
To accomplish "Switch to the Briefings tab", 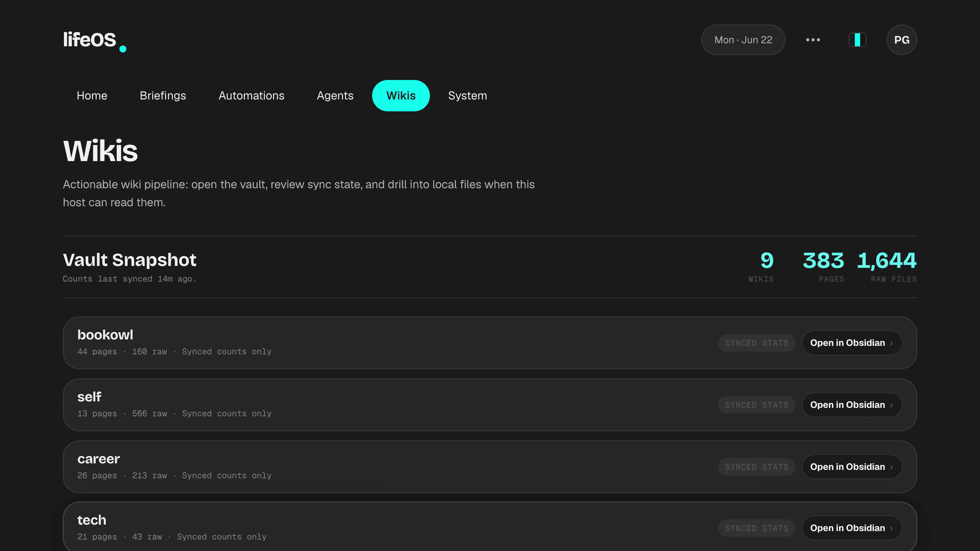I will click(163, 96).
